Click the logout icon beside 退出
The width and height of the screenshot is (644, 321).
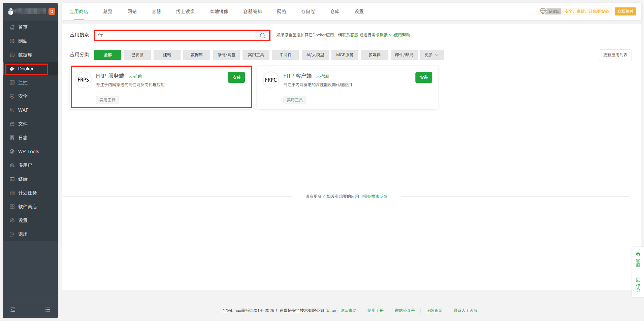pyautogui.click(x=12, y=234)
